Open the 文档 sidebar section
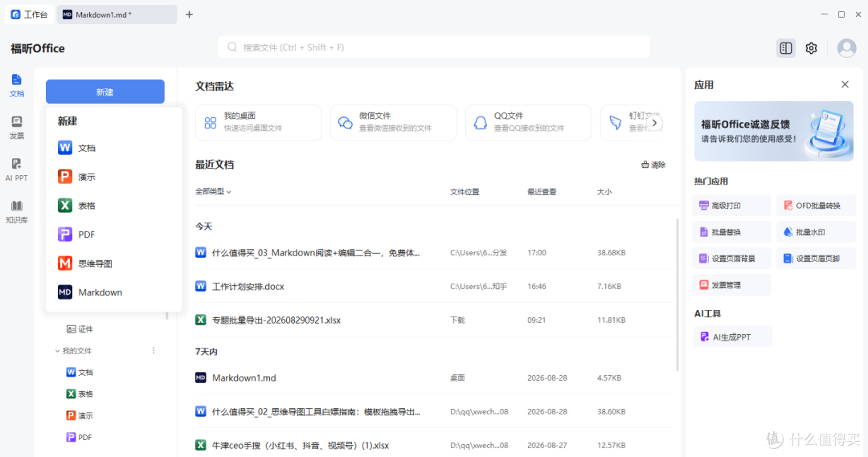This screenshot has height=457, width=868. [17, 86]
